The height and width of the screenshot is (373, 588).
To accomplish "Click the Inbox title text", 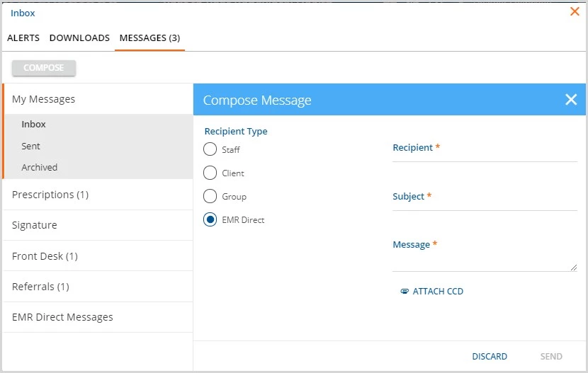I will [x=23, y=13].
